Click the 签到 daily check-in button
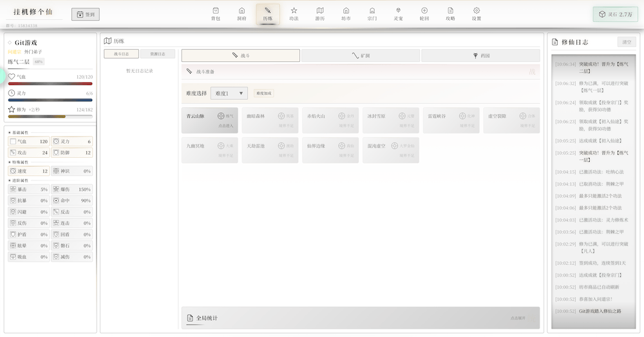This screenshot has height=337, width=644. coord(86,14)
